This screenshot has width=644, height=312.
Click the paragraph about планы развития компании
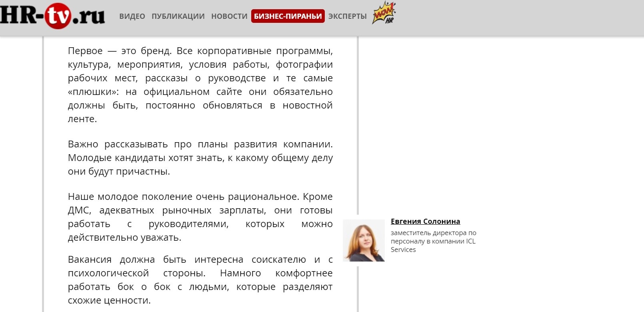(x=200, y=158)
